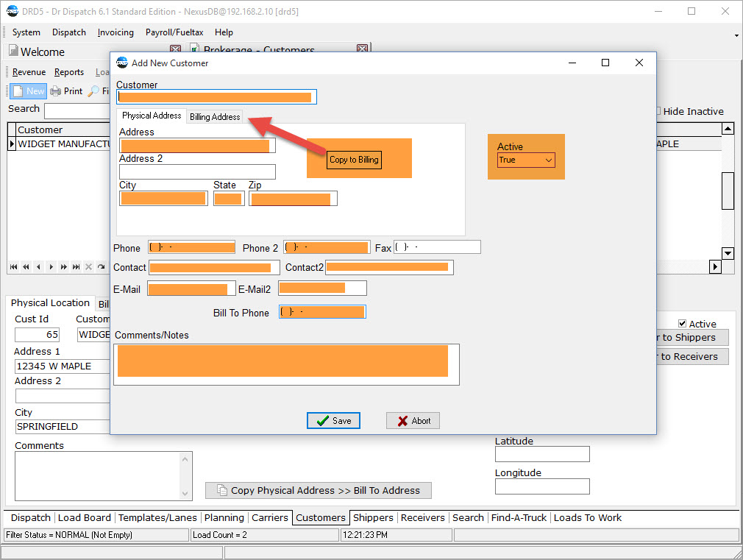743x560 pixels.
Task: Open the Templates/Lanes bottom tab
Action: [x=157, y=517]
